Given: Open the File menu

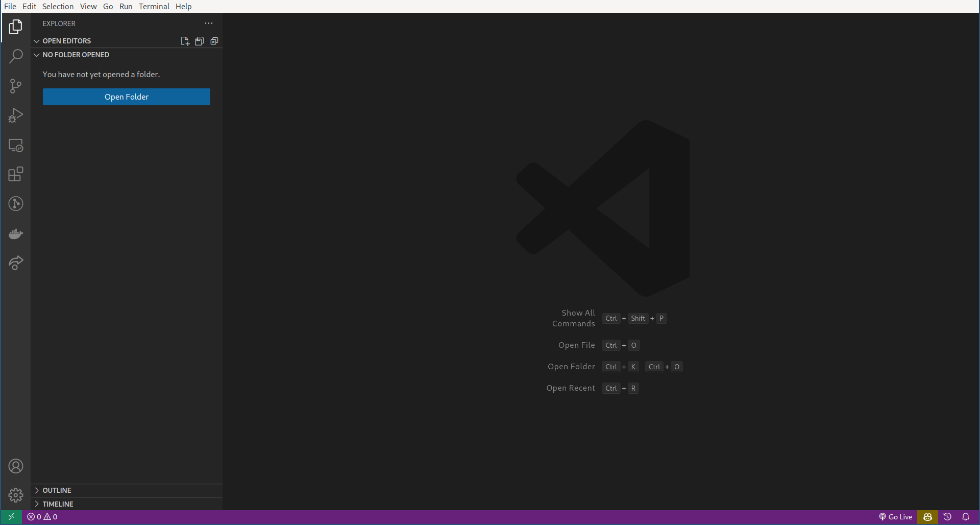Looking at the screenshot, I should pyautogui.click(x=10, y=6).
